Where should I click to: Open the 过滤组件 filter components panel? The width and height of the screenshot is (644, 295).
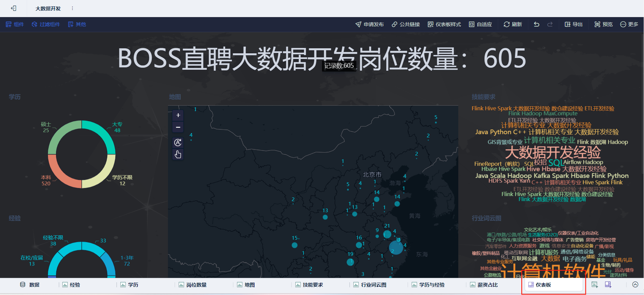pyautogui.click(x=46, y=24)
